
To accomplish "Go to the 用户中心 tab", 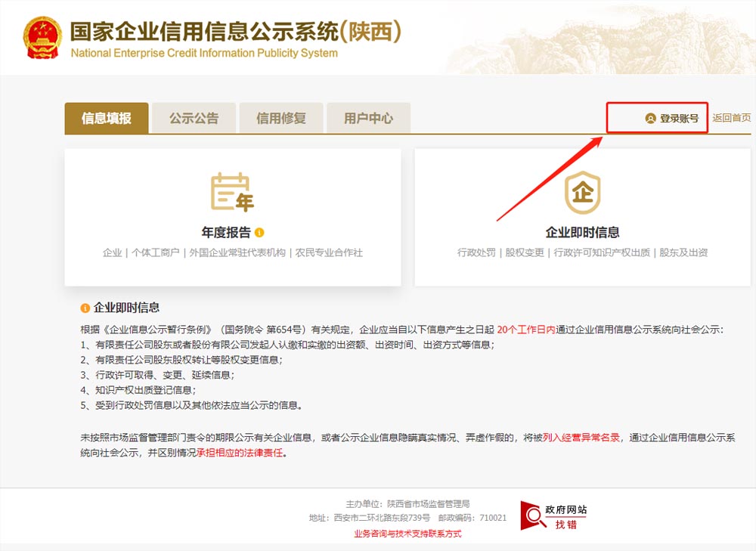I will point(368,118).
